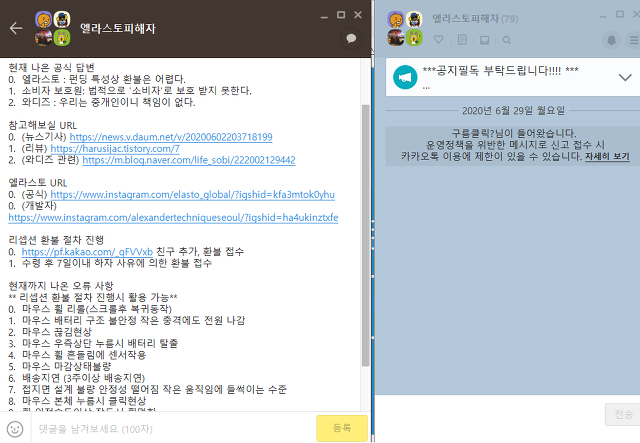This screenshot has height=443, width=640.
Task: Click the heading 엘라스토 URL
Action: 38,183
